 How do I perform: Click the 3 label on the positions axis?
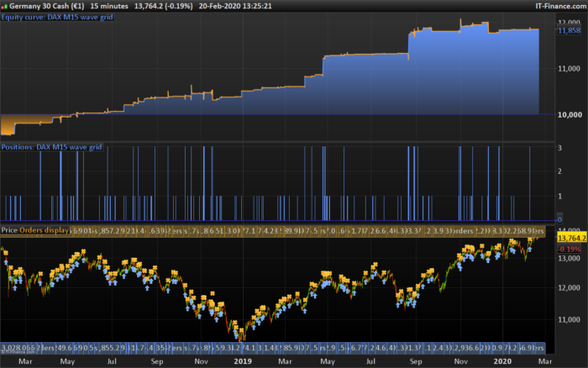[x=560, y=148]
